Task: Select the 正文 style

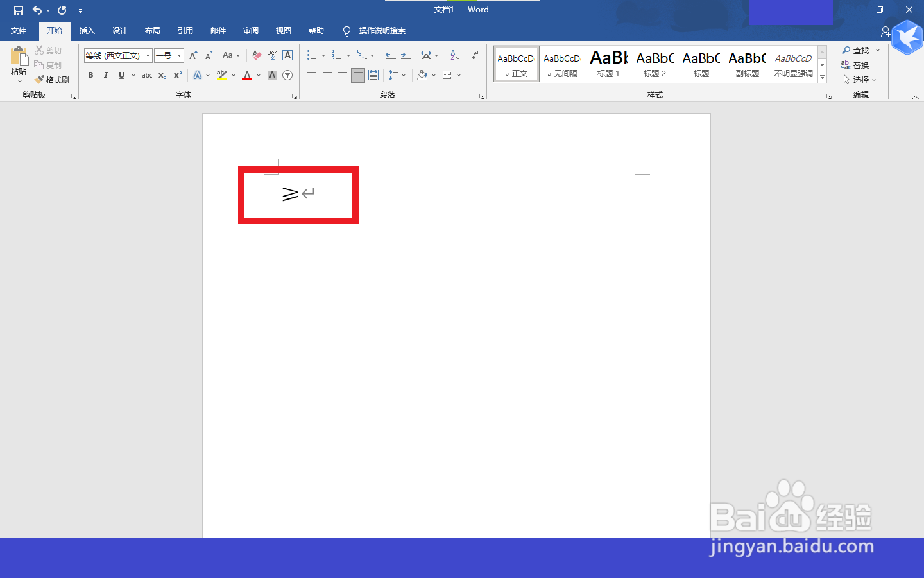Action: [517, 64]
